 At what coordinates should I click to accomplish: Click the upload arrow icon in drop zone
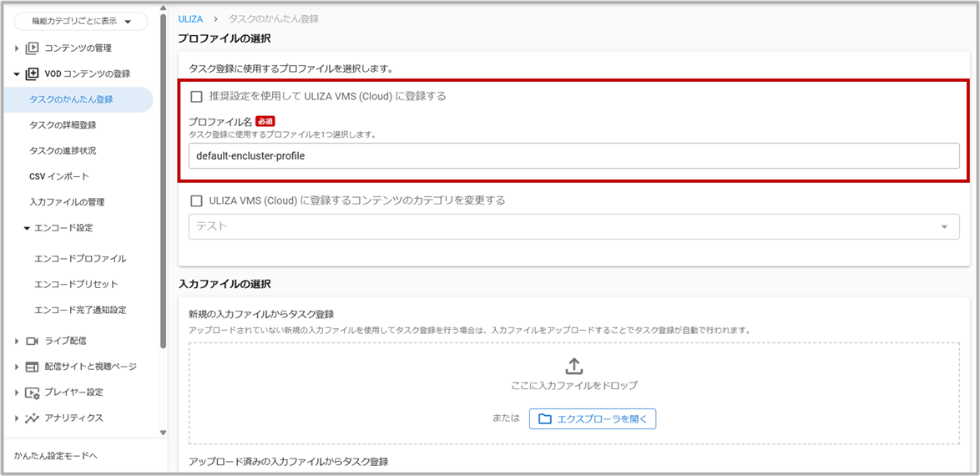pos(573,367)
